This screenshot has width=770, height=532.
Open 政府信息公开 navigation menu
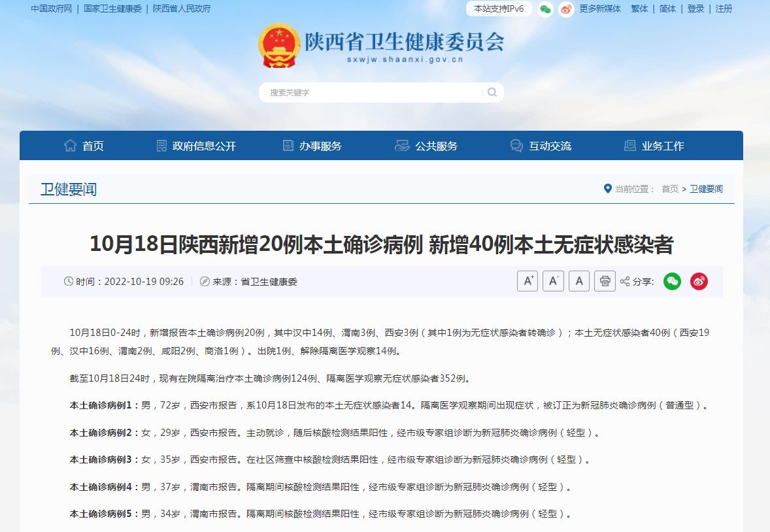pyautogui.click(x=204, y=146)
